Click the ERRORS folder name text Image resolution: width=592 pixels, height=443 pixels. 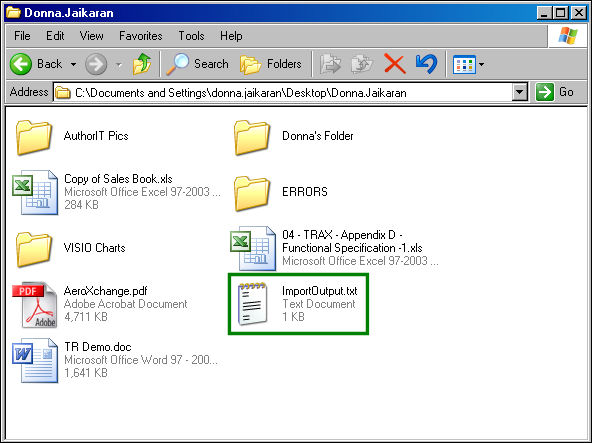pyautogui.click(x=305, y=192)
